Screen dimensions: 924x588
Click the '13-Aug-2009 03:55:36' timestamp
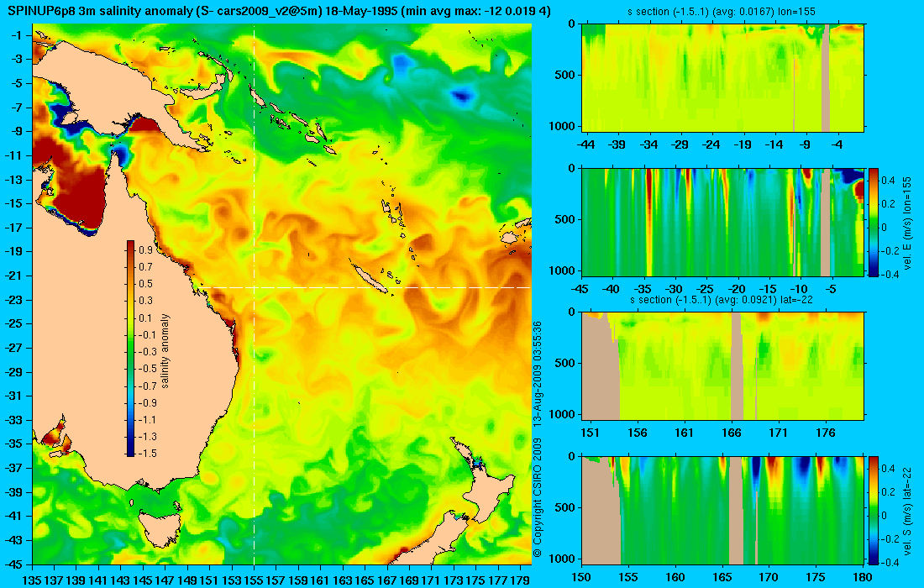point(537,373)
